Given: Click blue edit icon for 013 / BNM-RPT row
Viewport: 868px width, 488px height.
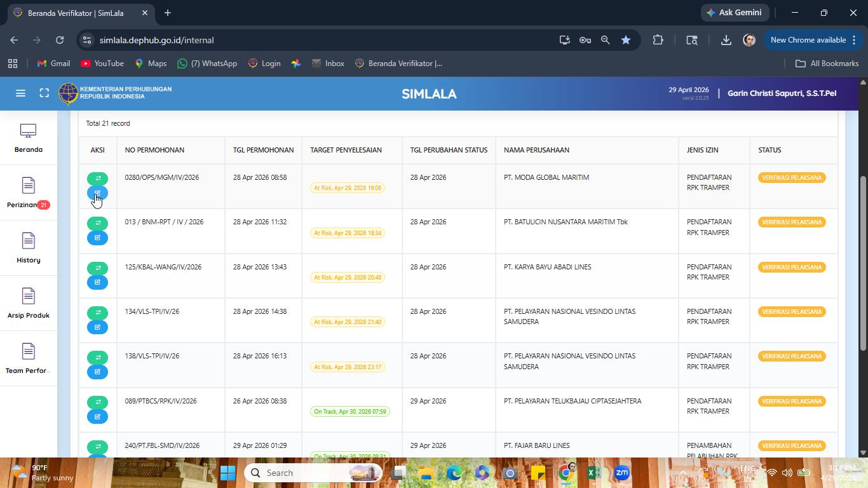Looking at the screenshot, I should (x=97, y=238).
